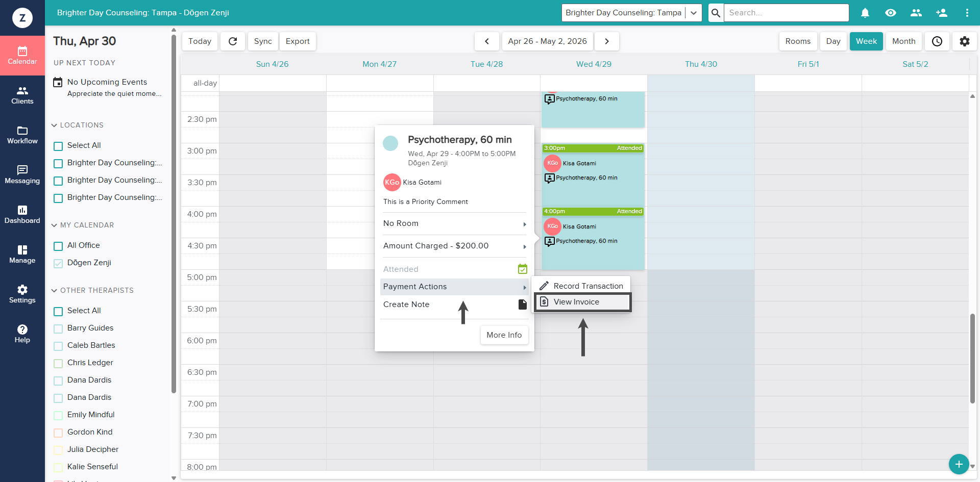Open the group people icon in header
Viewport: 980px width, 482px height.
click(x=916, y=13)
